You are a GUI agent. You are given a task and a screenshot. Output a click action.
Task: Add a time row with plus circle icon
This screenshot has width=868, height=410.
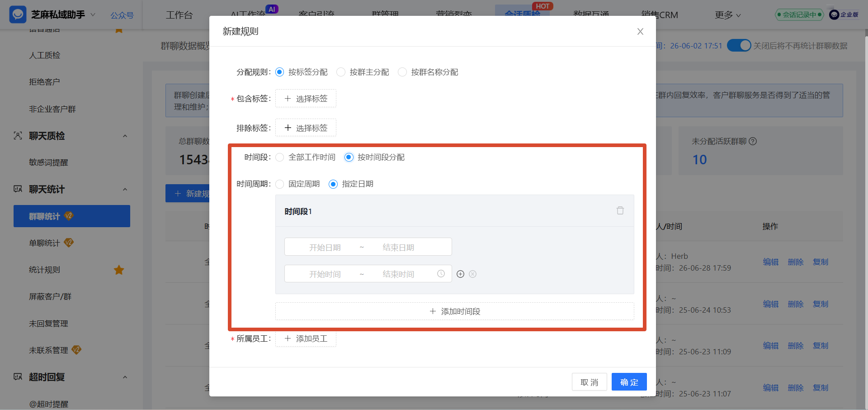(x=461, y=274)
